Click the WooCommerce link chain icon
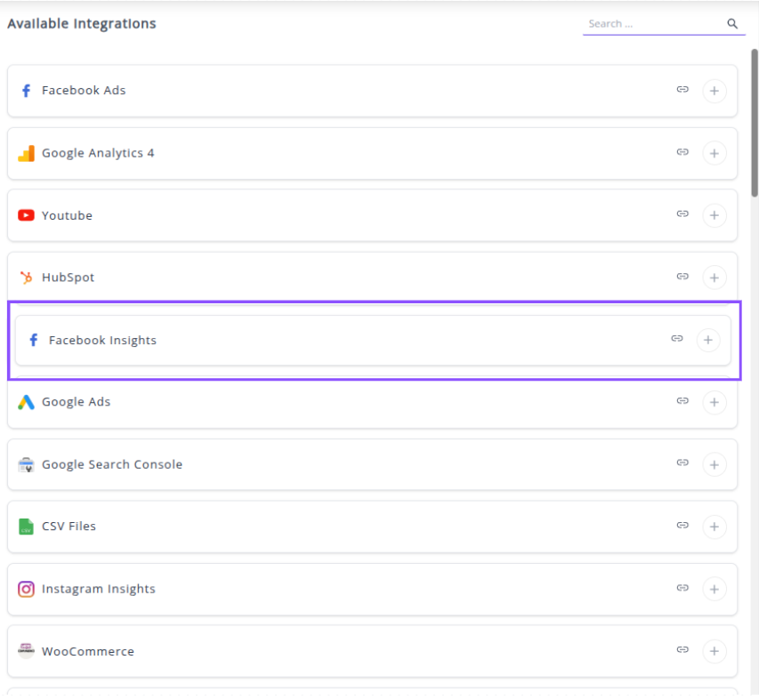This screenshot has height=700, width=759. 682,650
